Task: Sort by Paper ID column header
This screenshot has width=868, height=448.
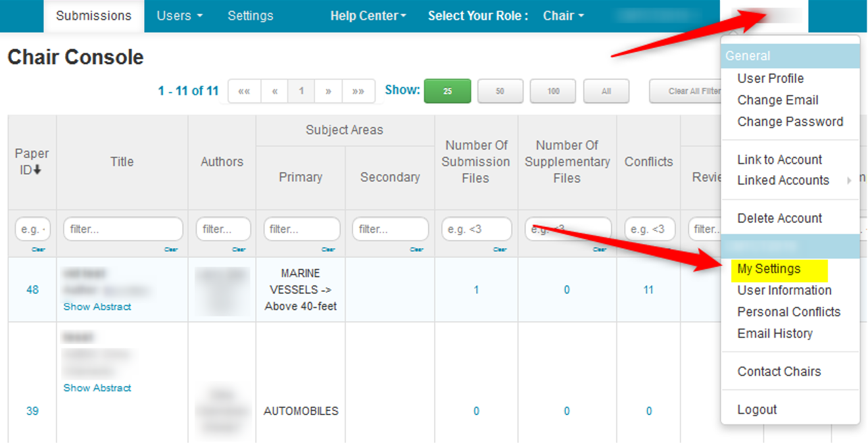Action: point(32,162)
